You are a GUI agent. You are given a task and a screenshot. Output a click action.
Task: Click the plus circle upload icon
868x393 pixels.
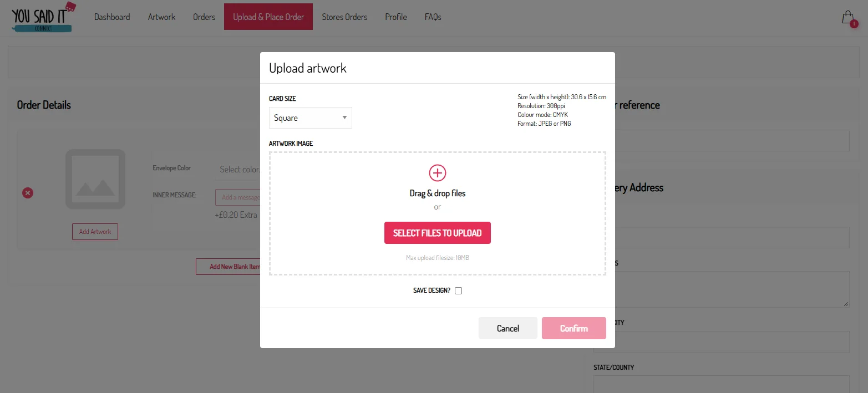tap(438, 173)
